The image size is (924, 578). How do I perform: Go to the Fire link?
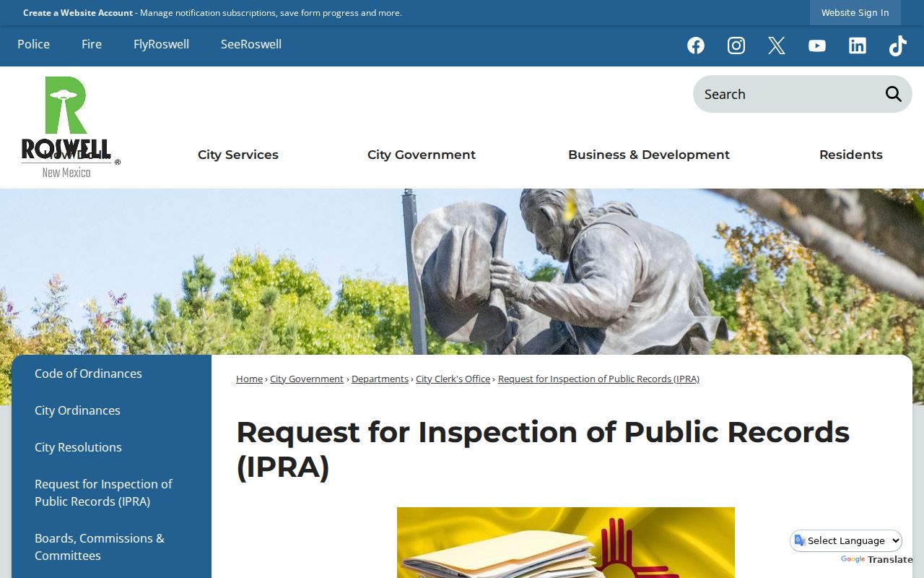92,44
